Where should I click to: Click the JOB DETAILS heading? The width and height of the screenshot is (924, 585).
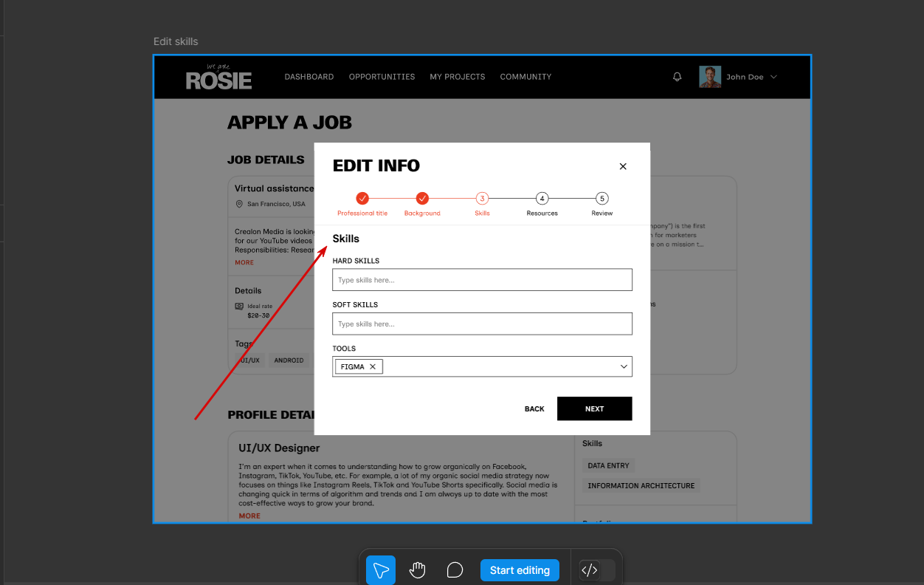click(266, 160)
